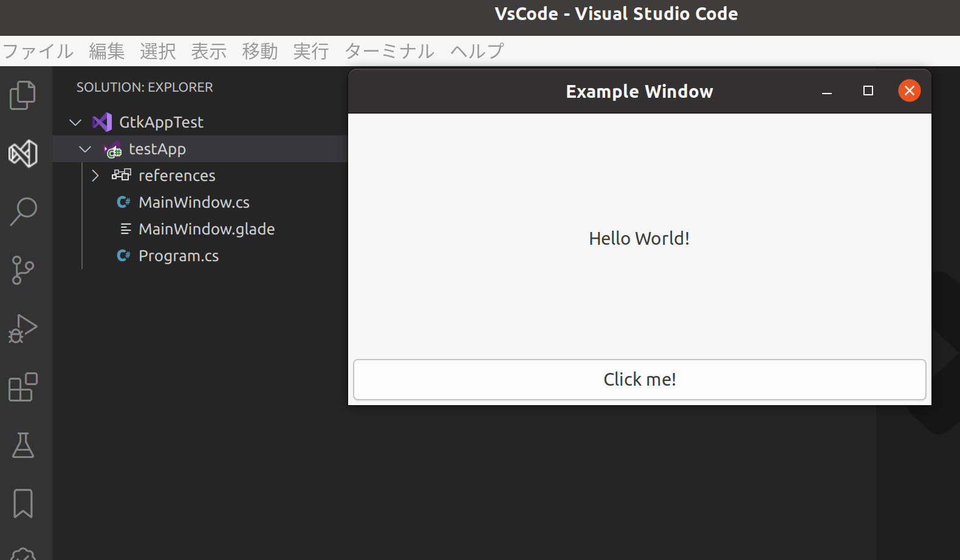Expand the references node under testApp

click(x=95, y=176)
